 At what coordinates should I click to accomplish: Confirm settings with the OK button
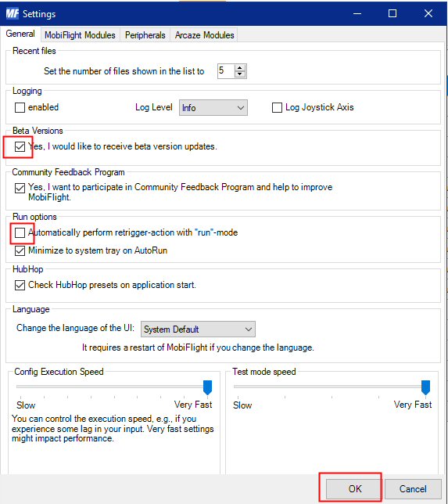pyautogui.click(x=355, y=489)
